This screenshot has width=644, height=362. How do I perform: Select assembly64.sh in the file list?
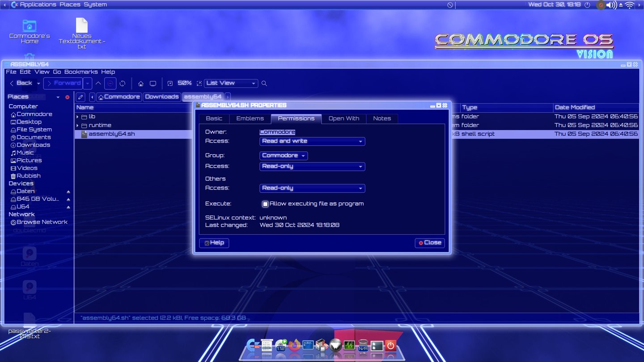pos(111,134)
